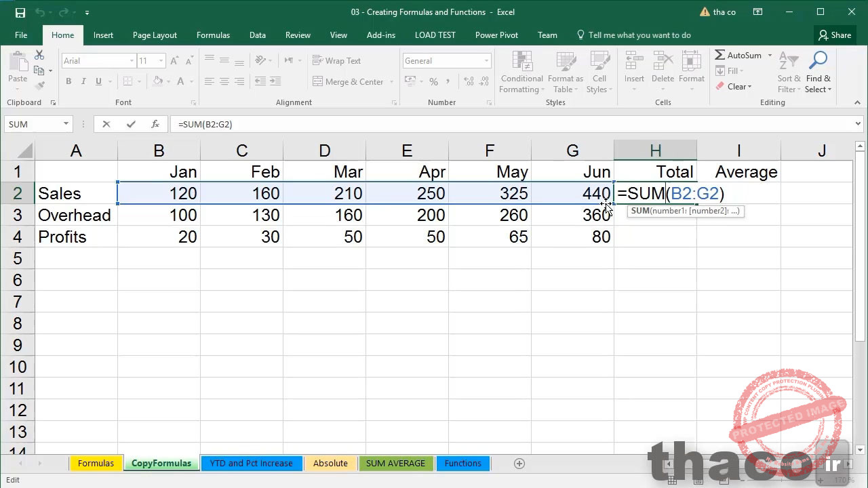Switch to the Insert ribbon tab
The image size is (868, 488).
103,35
